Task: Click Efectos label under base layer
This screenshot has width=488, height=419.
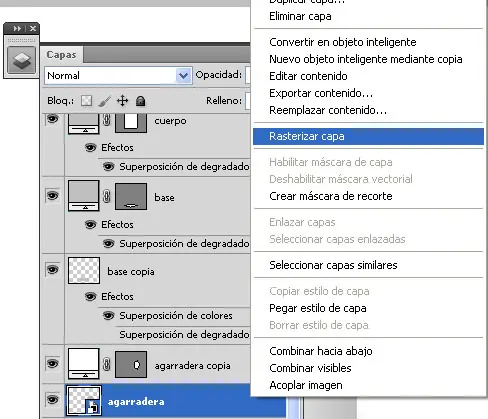Action: [117, 224]
